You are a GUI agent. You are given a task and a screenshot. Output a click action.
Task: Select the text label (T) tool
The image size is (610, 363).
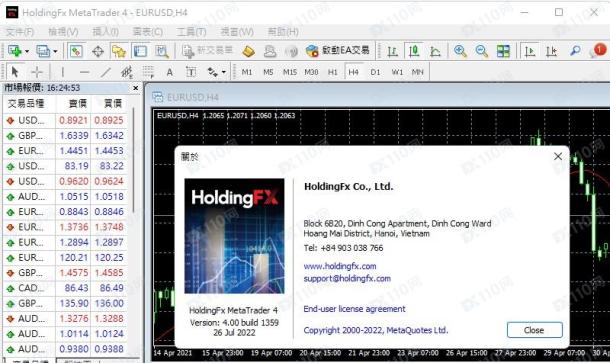[x=191, y=72]
